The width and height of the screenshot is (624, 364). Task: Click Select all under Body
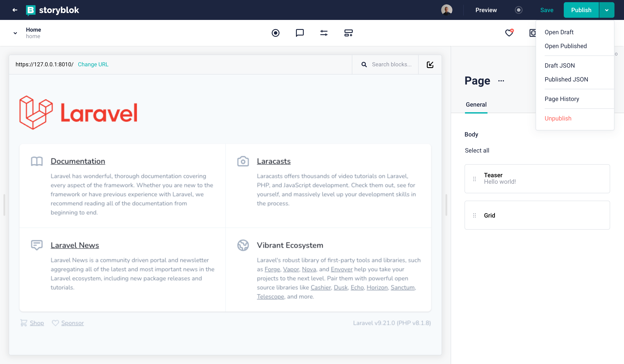click(x=477, y=151)
